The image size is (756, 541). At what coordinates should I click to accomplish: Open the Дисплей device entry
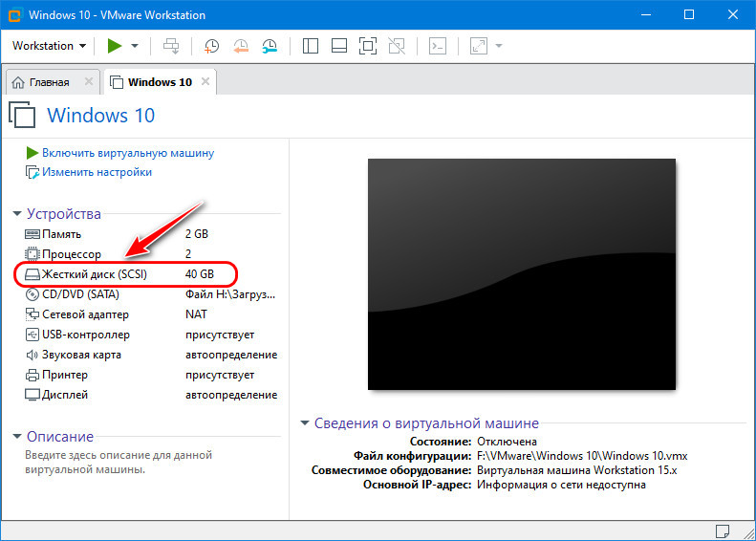65,395
